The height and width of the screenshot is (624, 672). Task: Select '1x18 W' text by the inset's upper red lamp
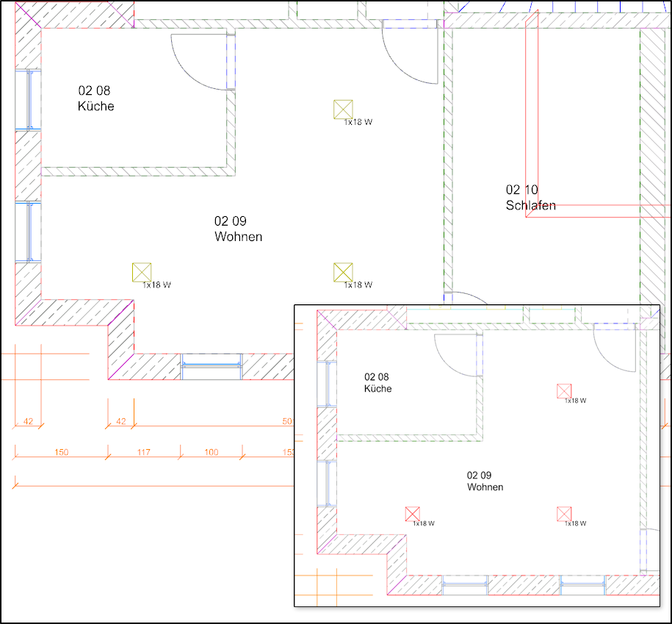coord(575,401)
